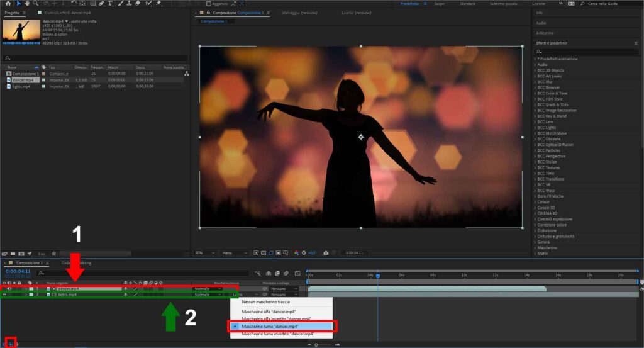Select the Clone Stamp tool
The width and height of the screenshot is (644, 348).
(x=129, y=3)
